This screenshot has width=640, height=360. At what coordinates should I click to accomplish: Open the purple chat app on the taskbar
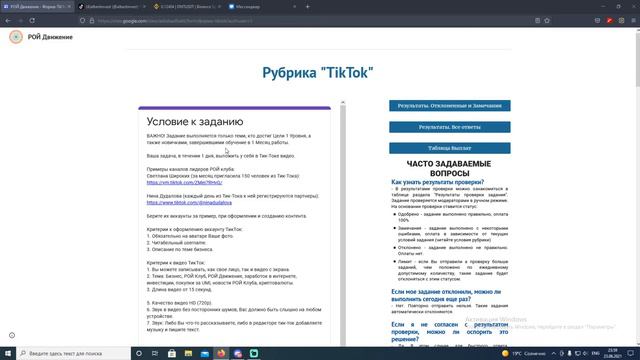click(238, 353)
